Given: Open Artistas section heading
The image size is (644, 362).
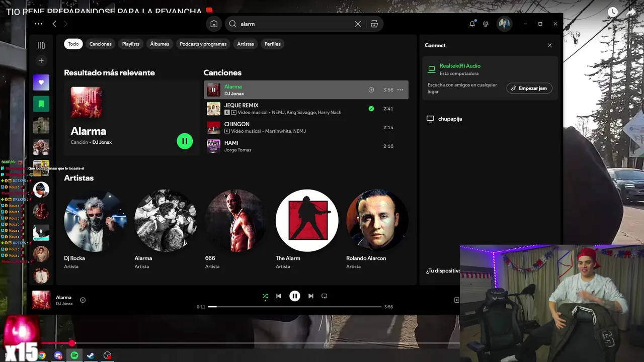Looking at the screenshot, I should pyautogui.click(x=79, y=178).
